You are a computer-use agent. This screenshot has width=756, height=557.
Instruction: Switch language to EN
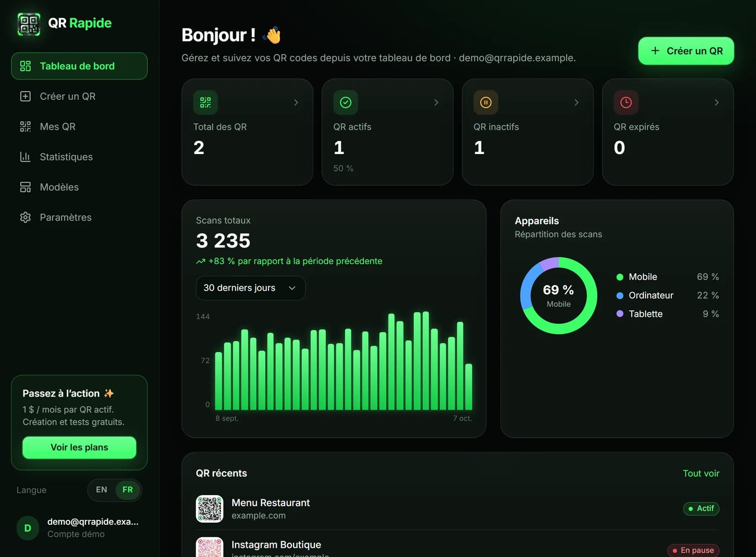coord(102,490)
